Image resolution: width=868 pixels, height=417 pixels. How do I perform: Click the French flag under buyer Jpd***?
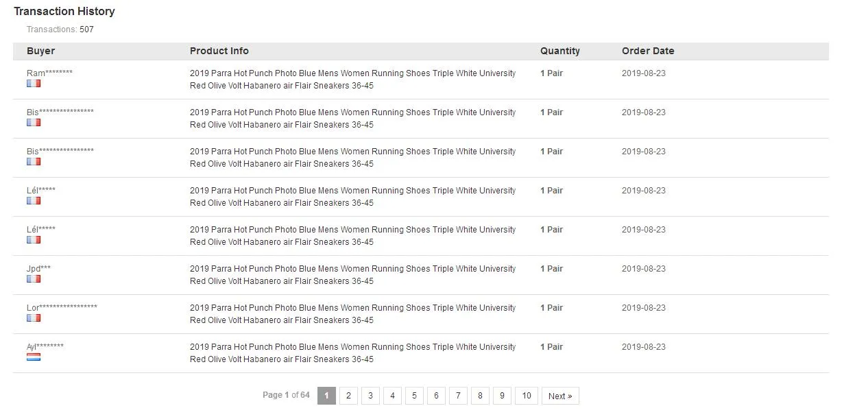tap(34, 278)
